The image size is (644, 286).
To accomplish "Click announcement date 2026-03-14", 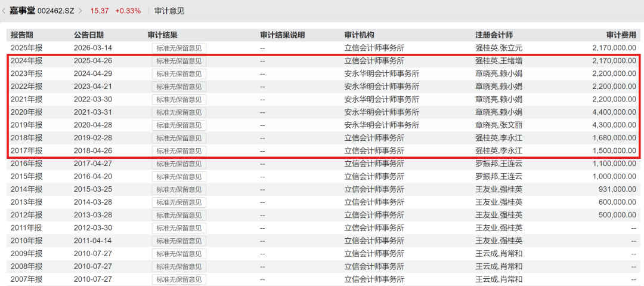I will pos(93,48).
